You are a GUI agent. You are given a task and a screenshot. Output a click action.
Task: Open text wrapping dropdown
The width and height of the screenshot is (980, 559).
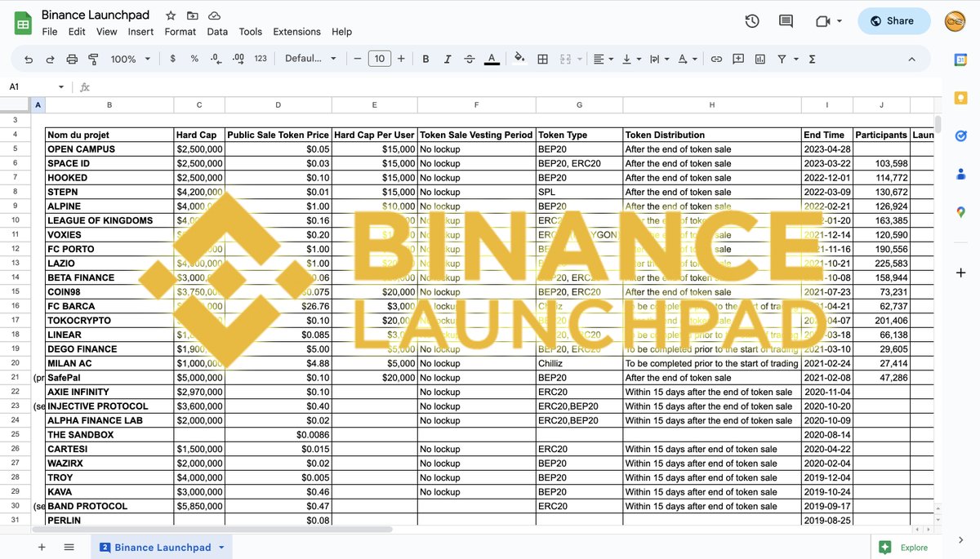click(659, 59)
